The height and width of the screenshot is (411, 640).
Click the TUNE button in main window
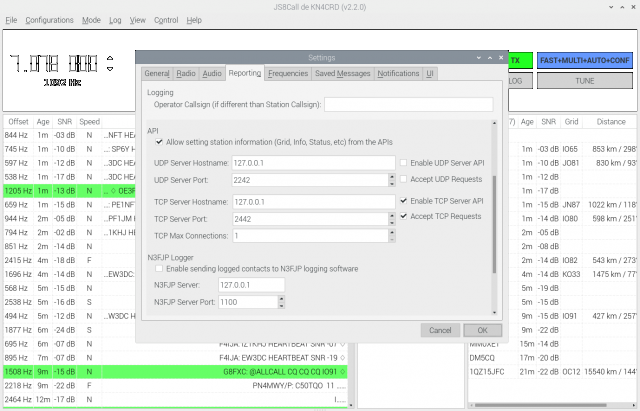(x=584, y=81)
